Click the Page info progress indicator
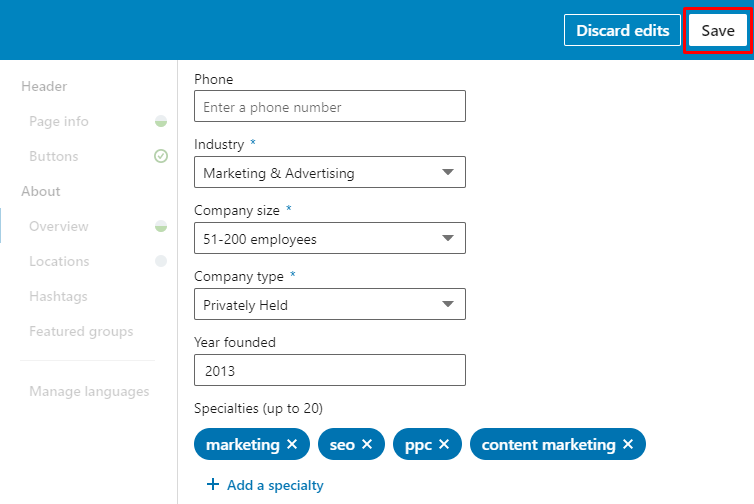Screen dimensions: 754x504 161,121
